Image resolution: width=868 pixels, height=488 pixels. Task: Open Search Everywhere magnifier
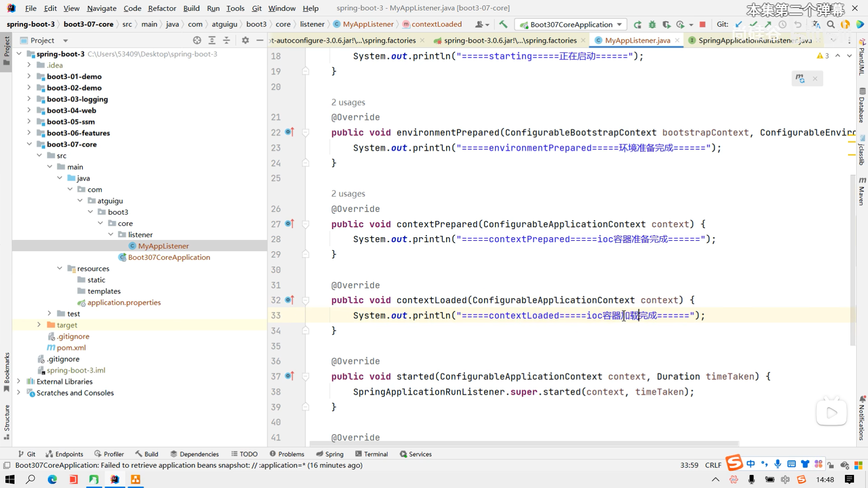(830, 24)
